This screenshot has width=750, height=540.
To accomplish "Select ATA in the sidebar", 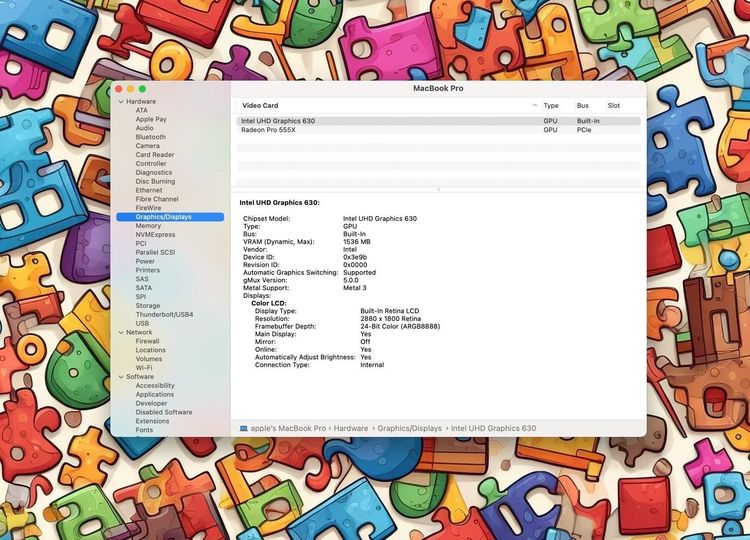I will pyautogui.click(x=142, y=110).
